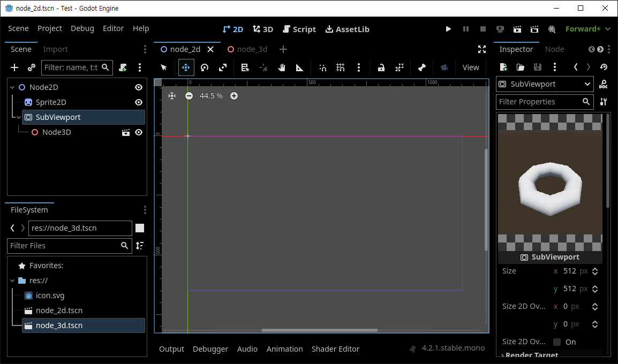Center the canvas view
Viewport: 618px width, 364px height.
tap(172, 96)
